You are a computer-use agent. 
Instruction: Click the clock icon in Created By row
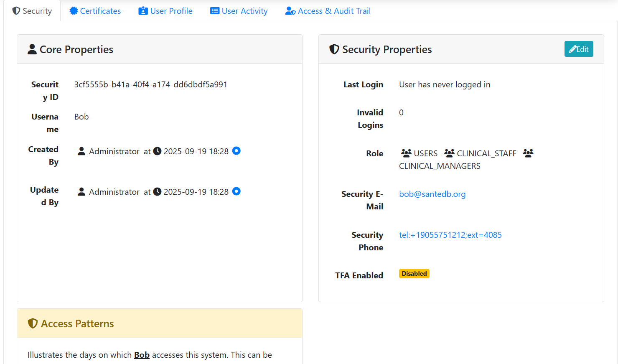coord(157,151)
